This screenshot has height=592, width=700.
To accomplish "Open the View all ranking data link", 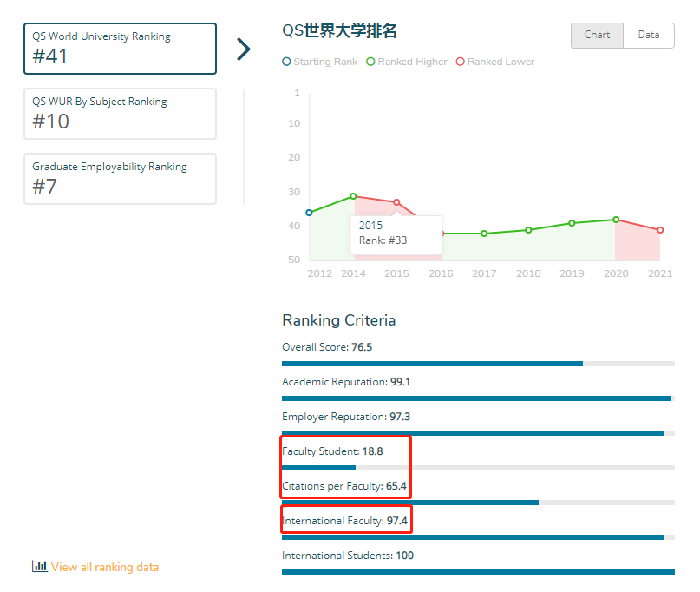I will [x=104, y=567].
